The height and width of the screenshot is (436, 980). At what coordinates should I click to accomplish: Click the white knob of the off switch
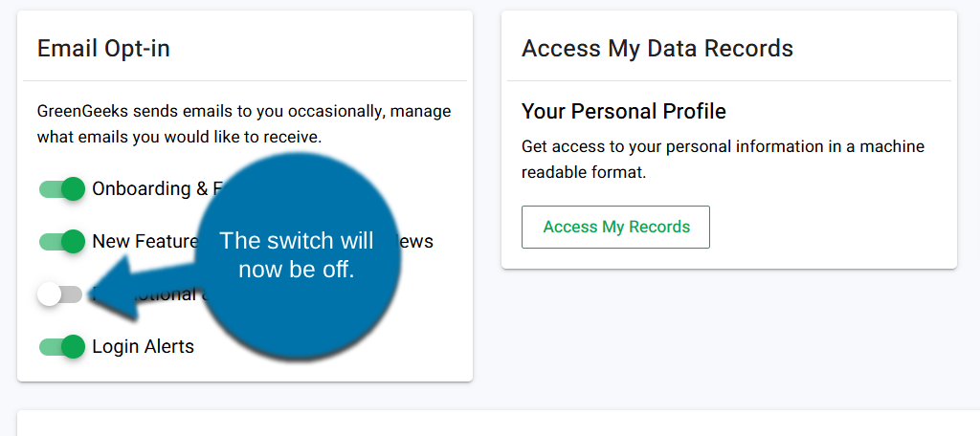tap(49, 294)
